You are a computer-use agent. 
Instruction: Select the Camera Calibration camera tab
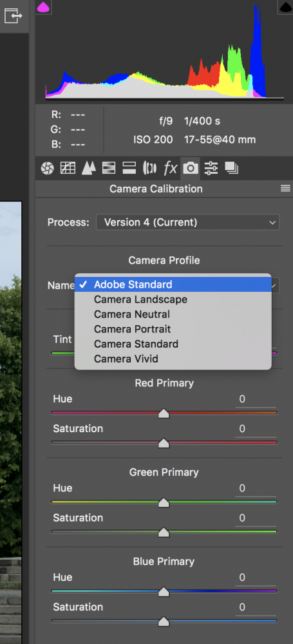pos(191,168)
